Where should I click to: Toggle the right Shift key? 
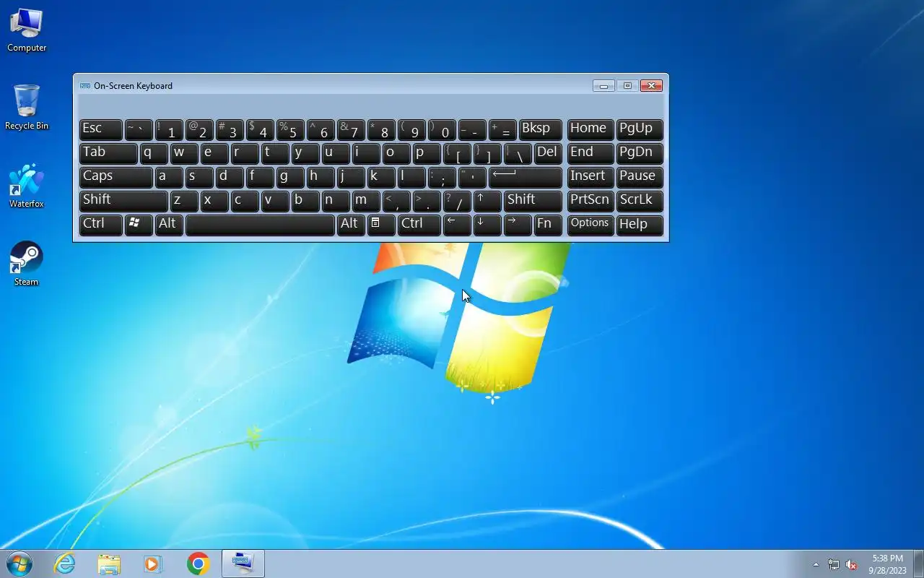[x=533, y=201]
